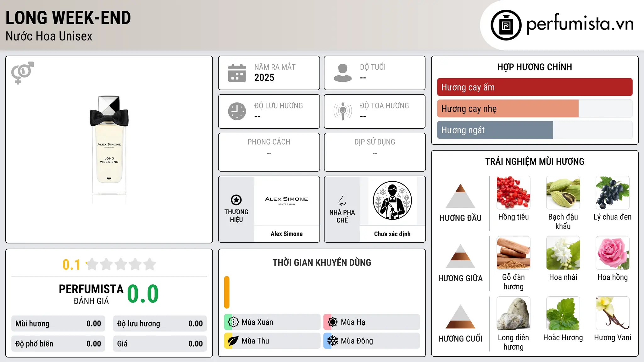Click the LONG WEEK-END title
This screenshot has height=362, width=644.
pos(68,18)
